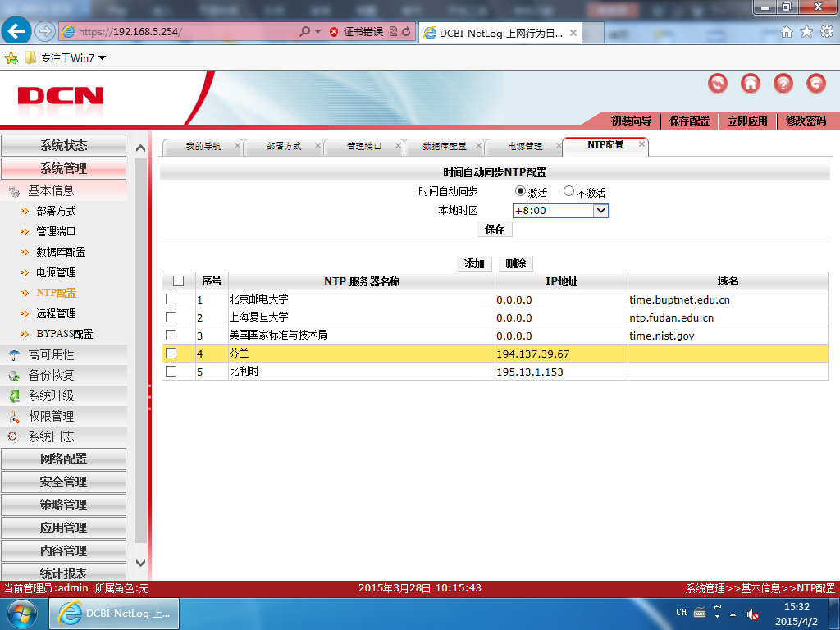Click the 权限管理 sidebar icon

click(x=15, y=416)
